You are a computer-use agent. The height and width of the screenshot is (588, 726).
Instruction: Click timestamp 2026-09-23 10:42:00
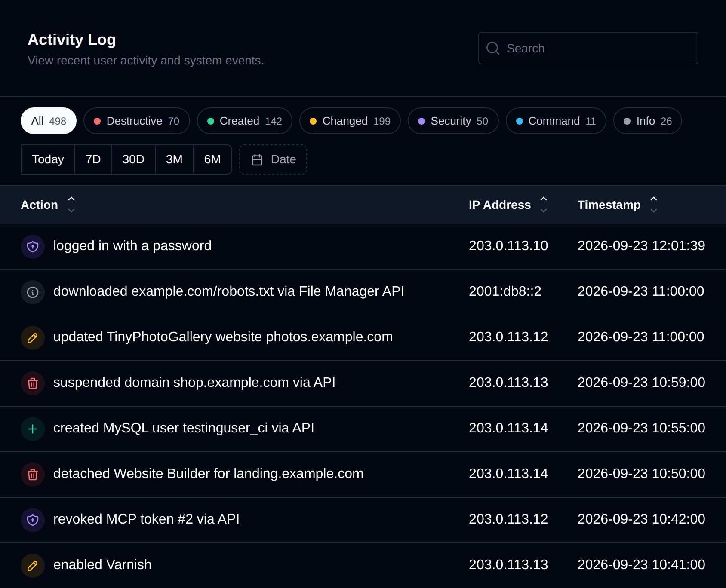[641, 519]
